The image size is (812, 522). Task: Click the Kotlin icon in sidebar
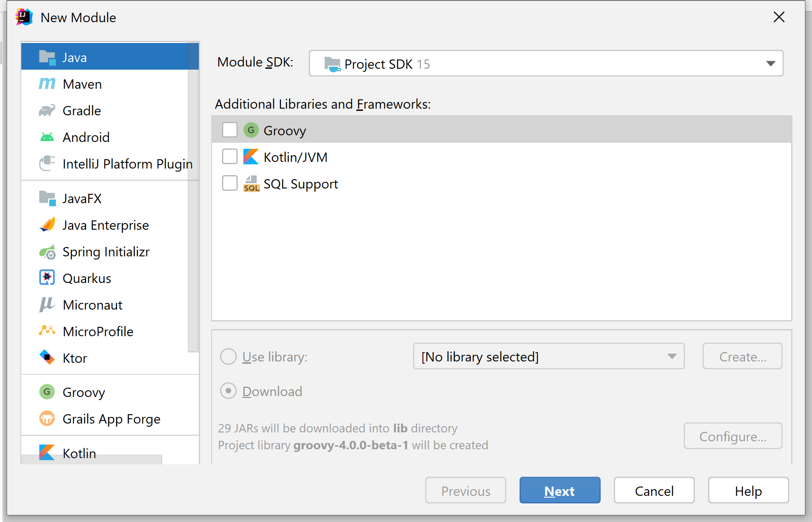point(47,452)
